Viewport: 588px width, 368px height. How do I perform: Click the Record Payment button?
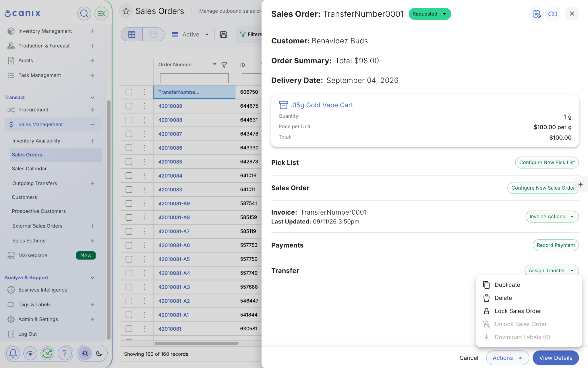(x=556, y=245)
